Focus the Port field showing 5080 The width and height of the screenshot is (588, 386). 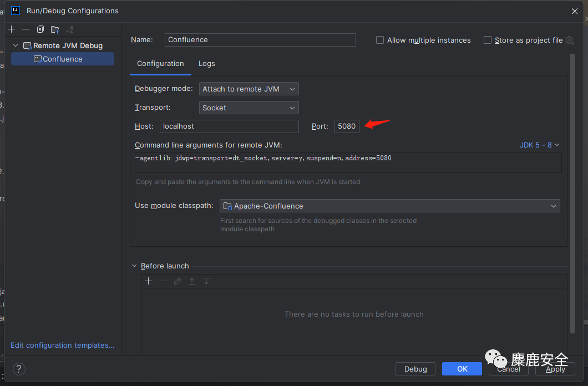pyautogui.click(x=347, y=126)
